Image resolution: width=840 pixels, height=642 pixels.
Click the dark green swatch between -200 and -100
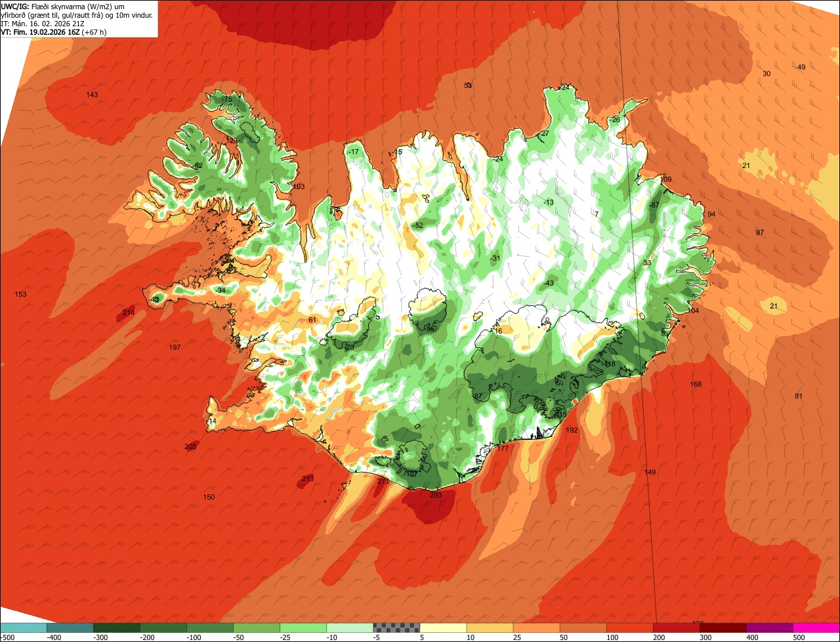(x=163, y=628)
